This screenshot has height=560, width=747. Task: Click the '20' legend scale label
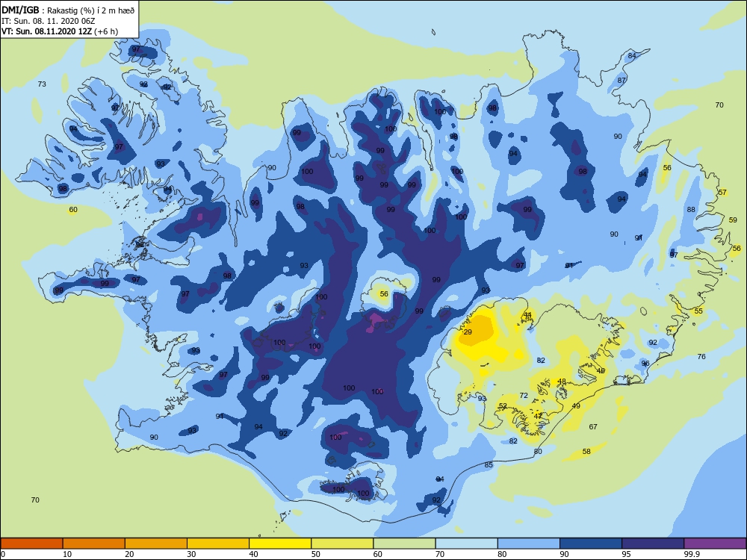point(129,554)
